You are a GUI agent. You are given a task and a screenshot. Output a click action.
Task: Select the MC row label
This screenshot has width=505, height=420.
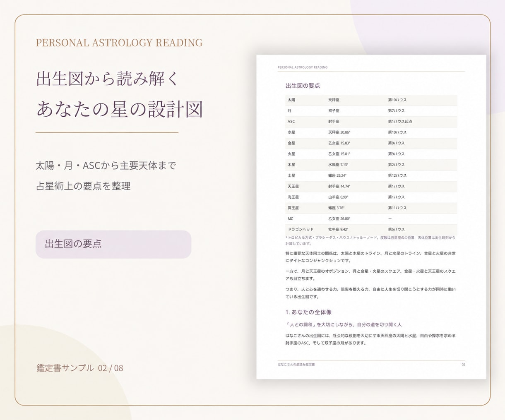pyautogui.click(x=290, y=218)
